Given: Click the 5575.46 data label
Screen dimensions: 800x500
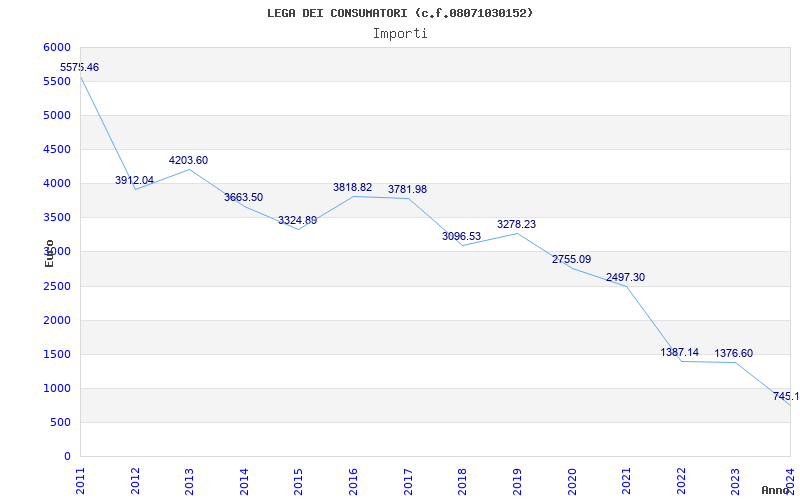Looking at the screenshot, I should coord(80,67).
